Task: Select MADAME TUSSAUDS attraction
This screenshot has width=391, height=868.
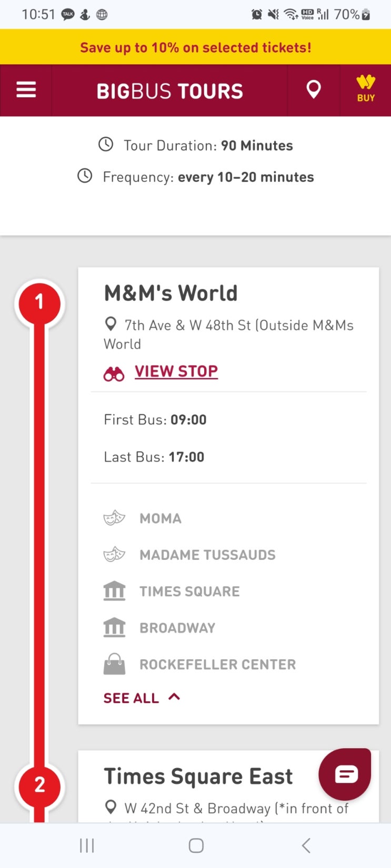Action: (207, 555)
